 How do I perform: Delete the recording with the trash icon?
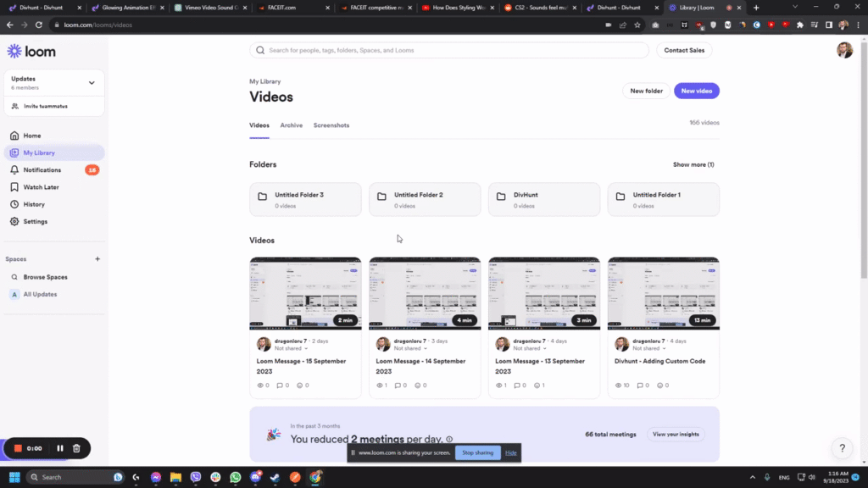tap(76, 448)
